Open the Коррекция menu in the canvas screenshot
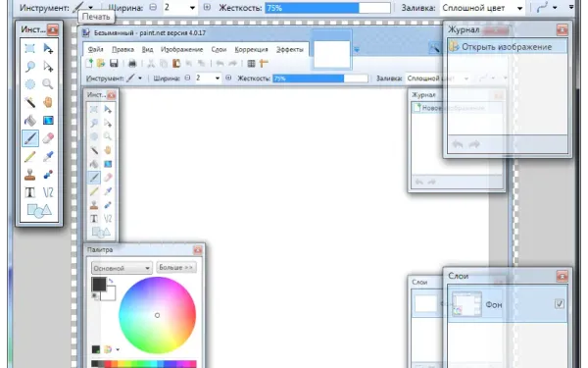Image resolution: width=588 pixels, height=368 pixels. (251, 49)
